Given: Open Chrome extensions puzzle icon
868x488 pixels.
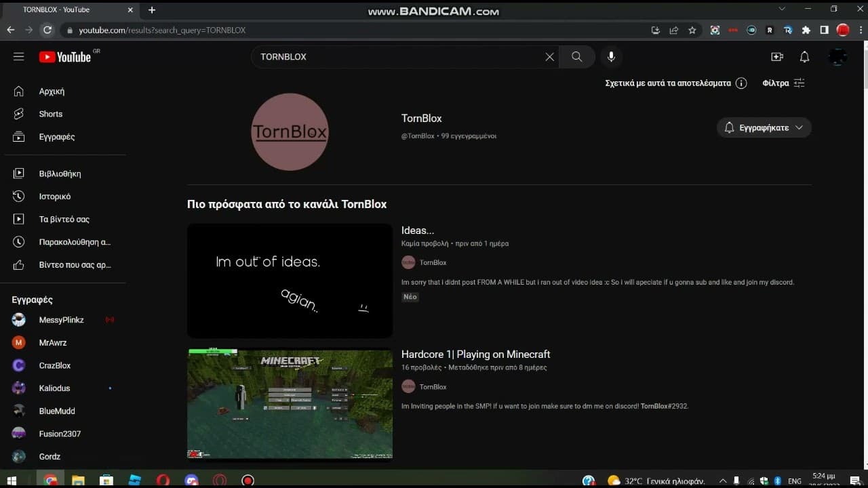Looking at the screenshot, I should click(x=806, y=30).
